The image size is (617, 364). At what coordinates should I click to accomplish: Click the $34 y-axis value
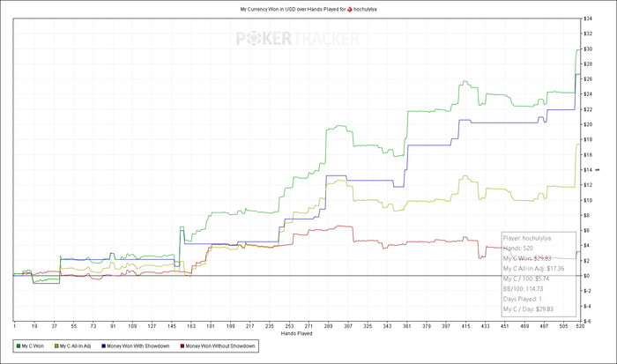(588, 19)
